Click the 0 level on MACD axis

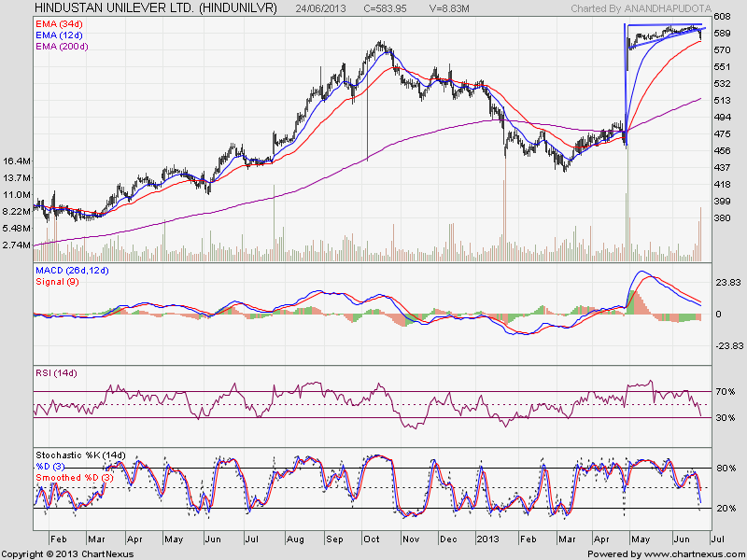tap(719, 315)
